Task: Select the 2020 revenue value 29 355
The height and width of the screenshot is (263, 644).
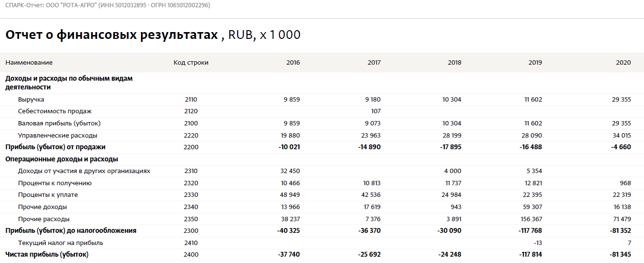Action: pos(622,100)
